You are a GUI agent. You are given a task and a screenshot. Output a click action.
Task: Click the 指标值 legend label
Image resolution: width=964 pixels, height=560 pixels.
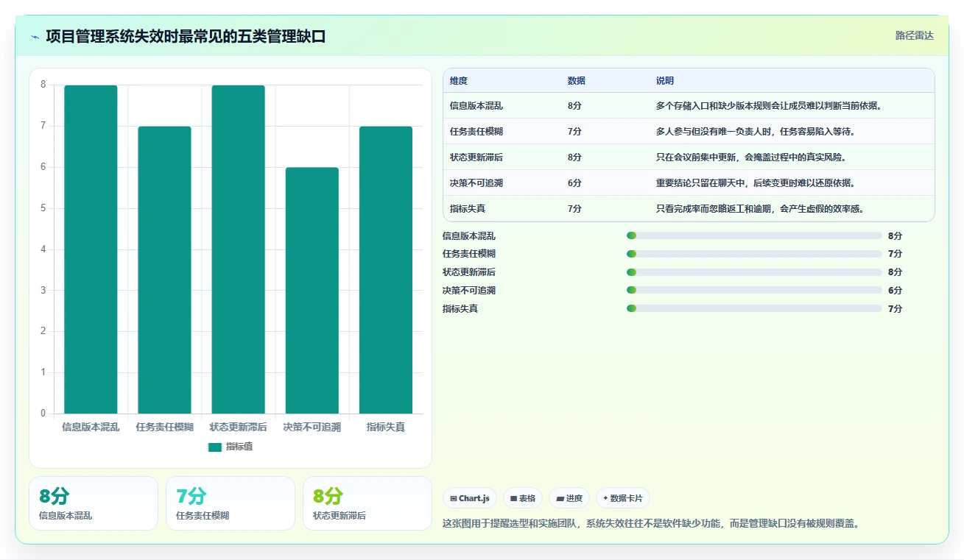point(239,447)
